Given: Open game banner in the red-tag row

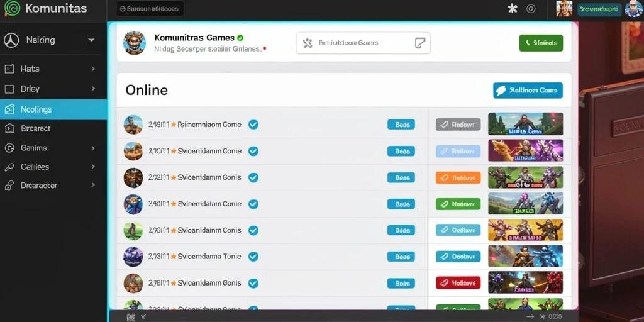Looking at the screenshot, I should point(525,282).
